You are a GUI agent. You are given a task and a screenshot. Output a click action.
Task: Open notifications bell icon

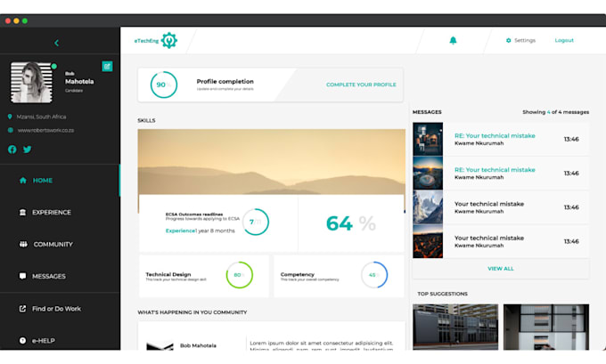[x=453, y=40]
